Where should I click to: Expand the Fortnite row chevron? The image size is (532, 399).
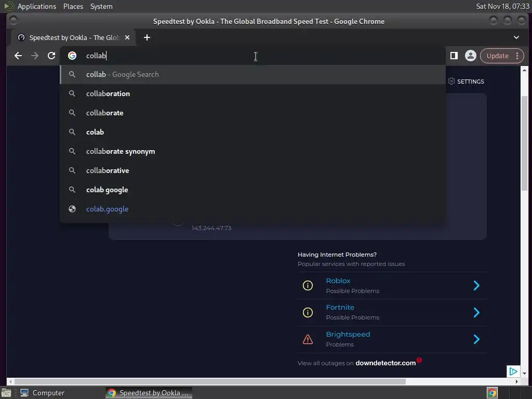(x=476, y=312)
